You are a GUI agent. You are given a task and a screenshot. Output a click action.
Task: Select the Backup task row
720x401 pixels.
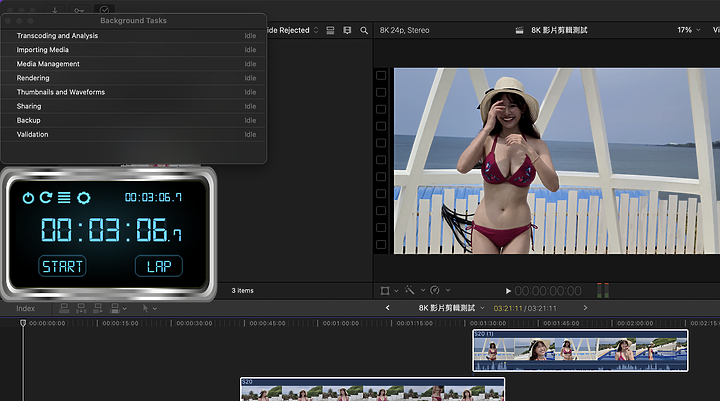point(134,120)
